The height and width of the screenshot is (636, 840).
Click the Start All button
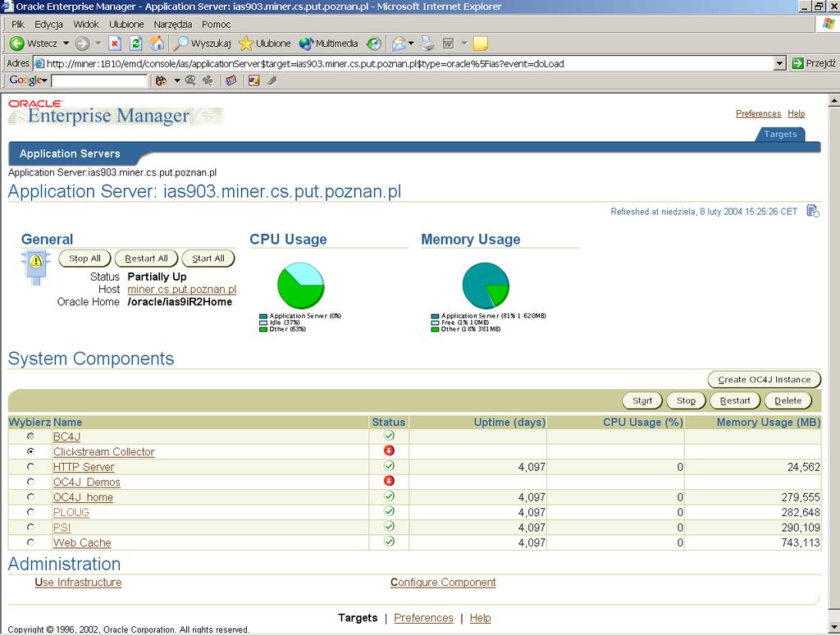coord(208,259)
